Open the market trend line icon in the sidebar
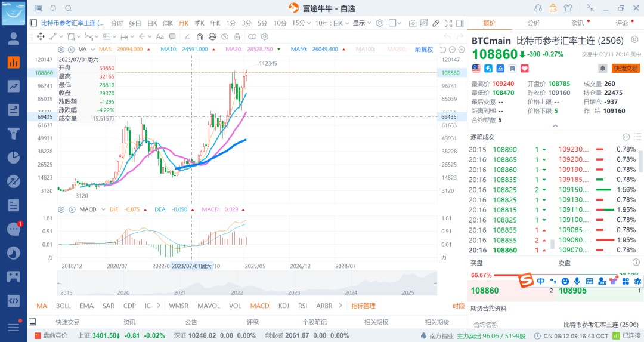The image size is (644, 342). tap(14, 86)
